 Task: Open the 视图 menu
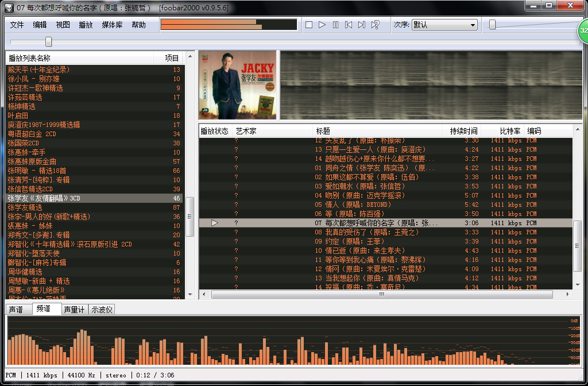tap(63, 25)
